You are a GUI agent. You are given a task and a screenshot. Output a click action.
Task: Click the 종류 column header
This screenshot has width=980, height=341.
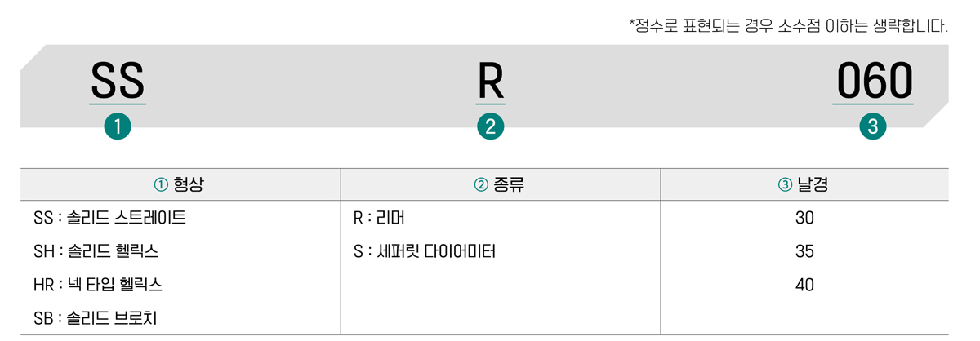click(499, 185)
